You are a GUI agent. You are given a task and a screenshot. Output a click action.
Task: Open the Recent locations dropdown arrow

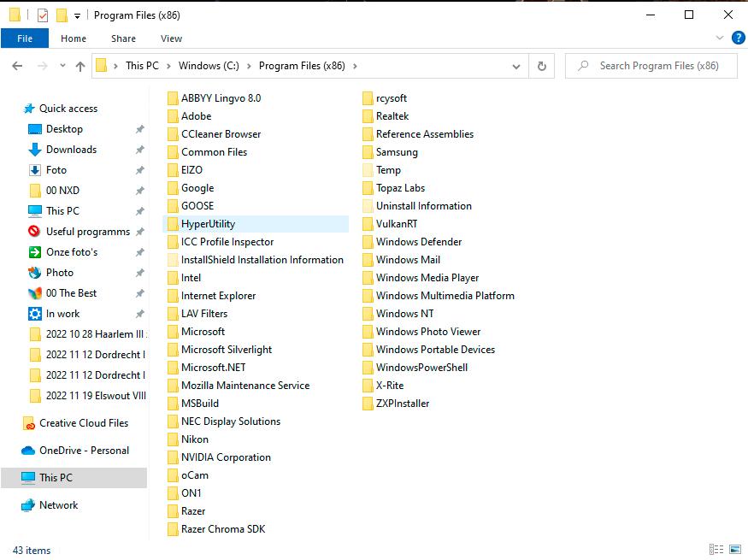pyautogui.click(x=62, y=66)
